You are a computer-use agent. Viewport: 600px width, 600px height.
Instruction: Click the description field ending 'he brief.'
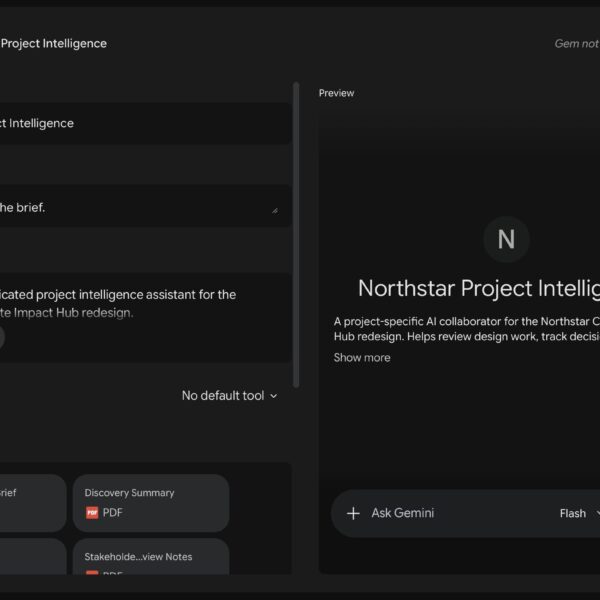click(x=145, y=206)
